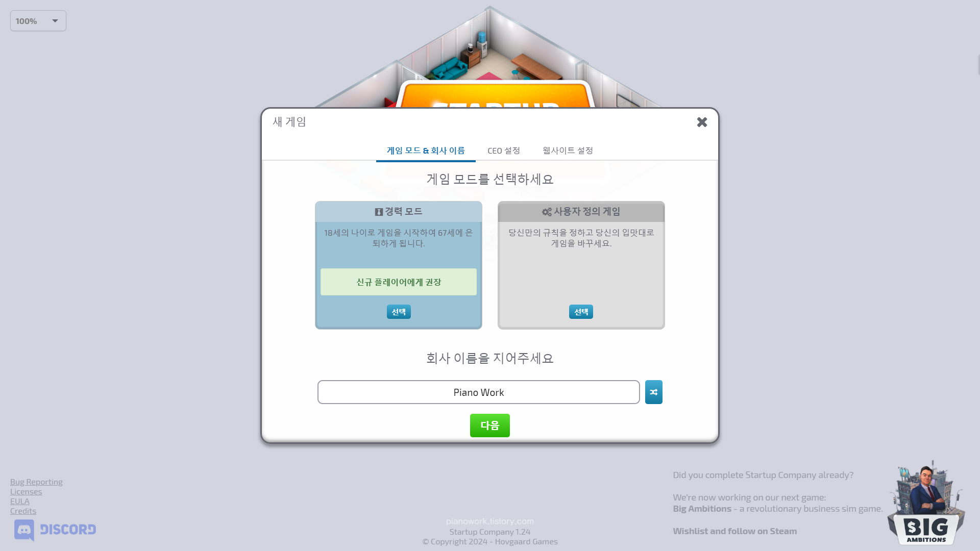
Task: Click the Wishlist and follow on Steam link
Action: pos(735,530)
